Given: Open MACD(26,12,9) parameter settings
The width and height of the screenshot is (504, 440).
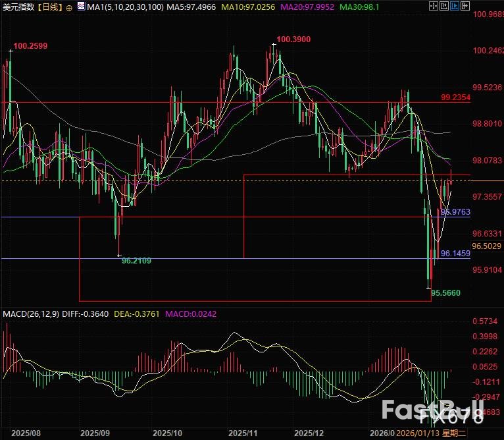Looking at the screenshot, I should (30, 313).
